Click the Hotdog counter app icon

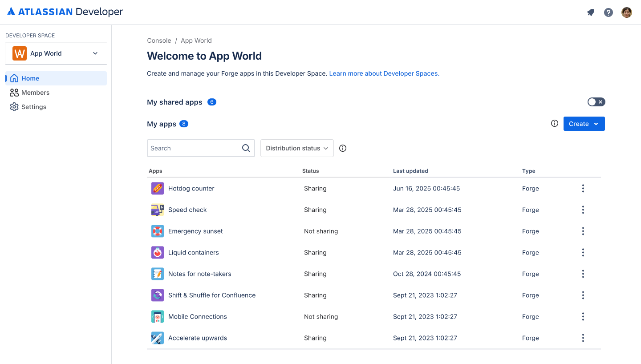click(x=158, y=188)
